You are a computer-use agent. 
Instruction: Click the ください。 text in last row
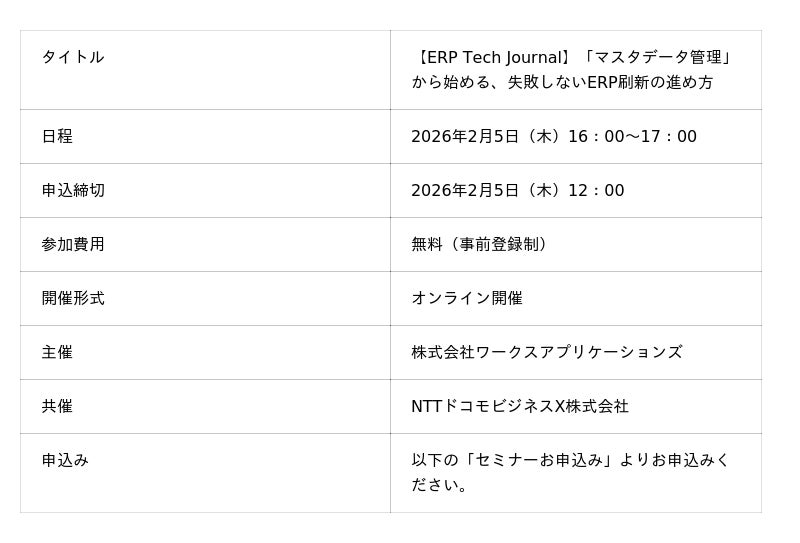(x=440, y=485)
